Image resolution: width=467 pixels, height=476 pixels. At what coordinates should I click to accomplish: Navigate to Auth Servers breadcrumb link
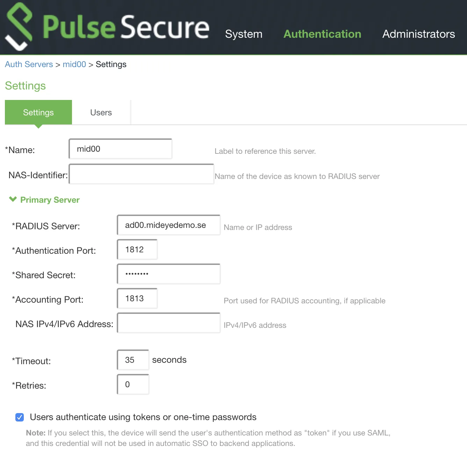pyautogui.click(x=29, y=64)
